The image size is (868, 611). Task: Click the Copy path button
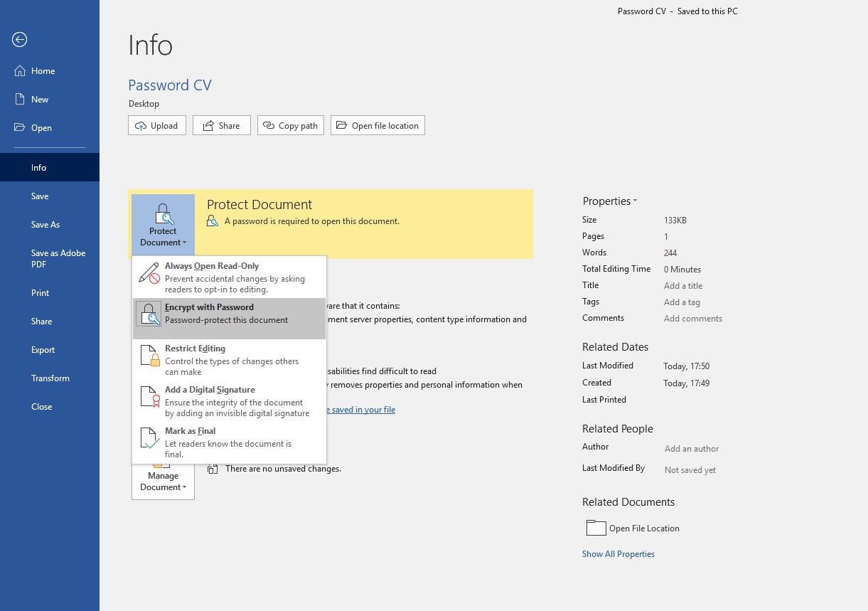coord(291,126)
